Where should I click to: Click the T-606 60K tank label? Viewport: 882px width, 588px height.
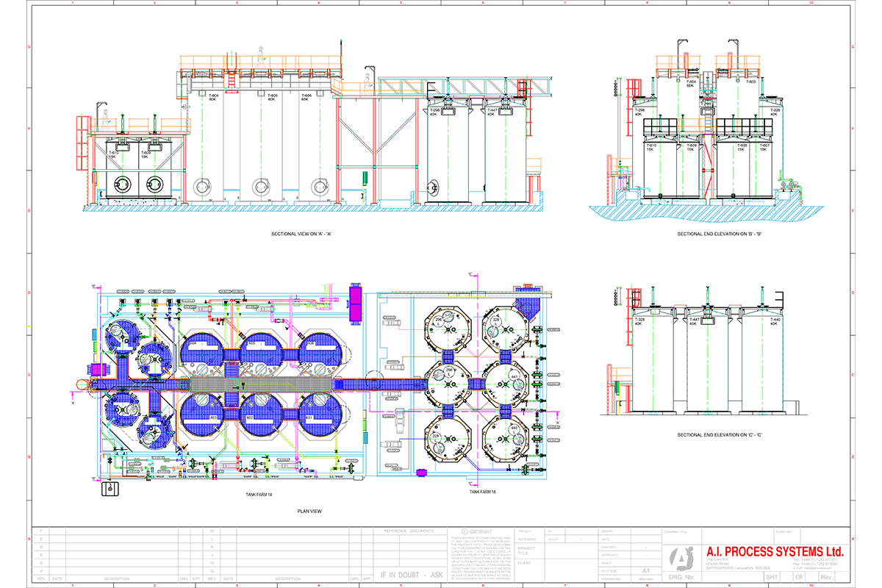pos(306,97)
